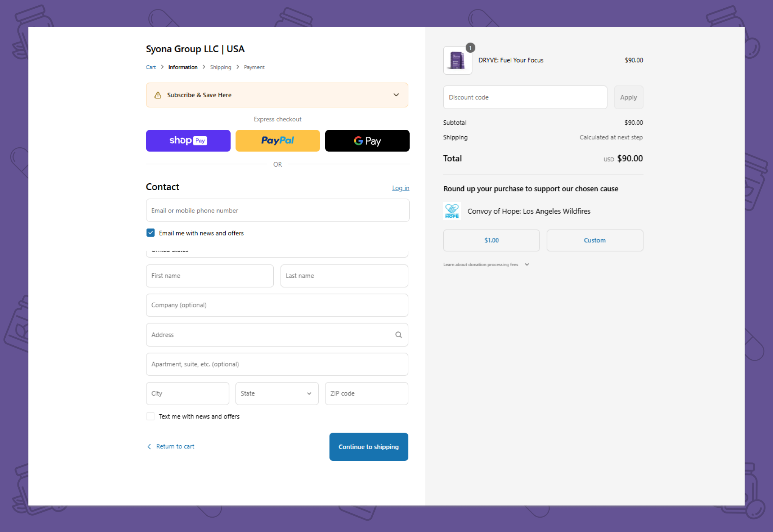Pay with Shop Pay
773x532 pixels.
tap(188, 141)
